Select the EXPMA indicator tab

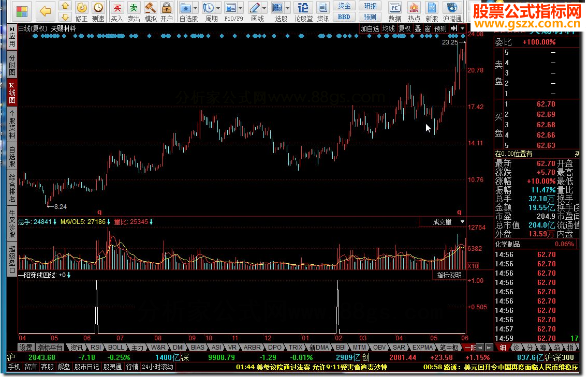[422, 348]
